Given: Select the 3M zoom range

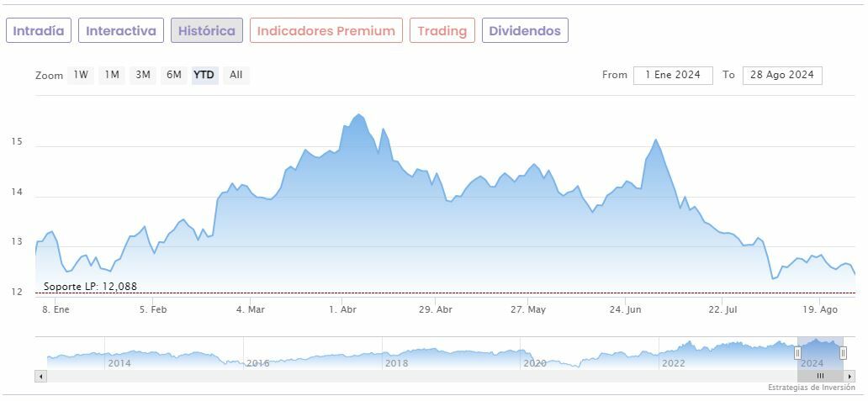Looking at the screenshot, I should coord(143,75).
